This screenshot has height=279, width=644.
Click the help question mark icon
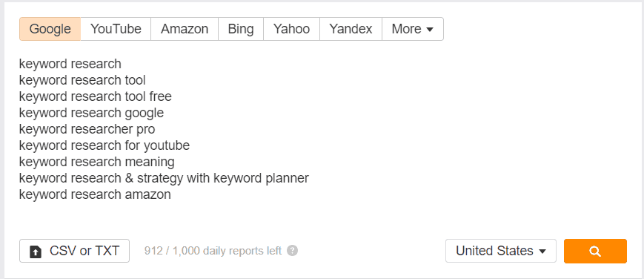point(292,251)
